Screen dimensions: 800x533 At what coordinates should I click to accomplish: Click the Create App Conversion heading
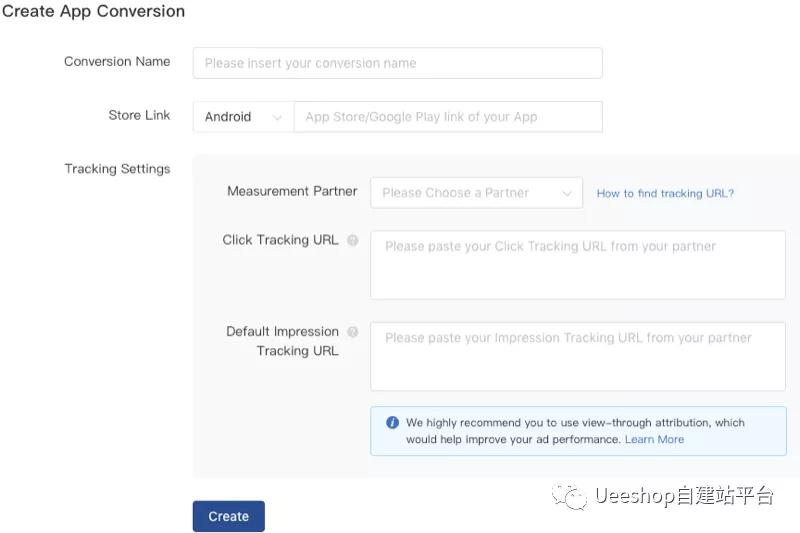(x=93, y=12)
